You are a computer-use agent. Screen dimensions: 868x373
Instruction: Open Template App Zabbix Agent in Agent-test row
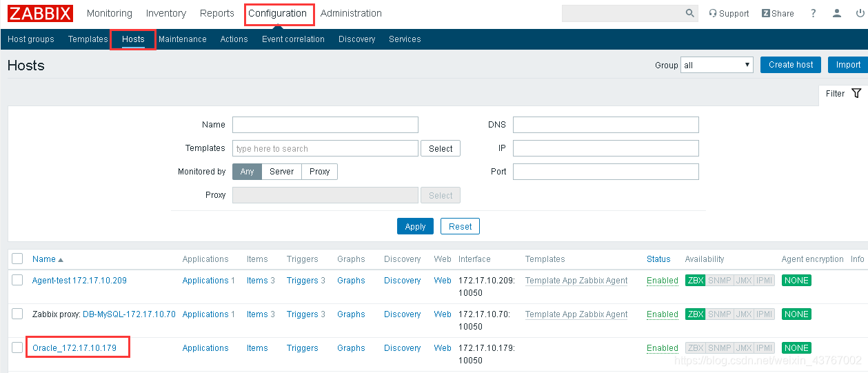(x=576, y=281)
